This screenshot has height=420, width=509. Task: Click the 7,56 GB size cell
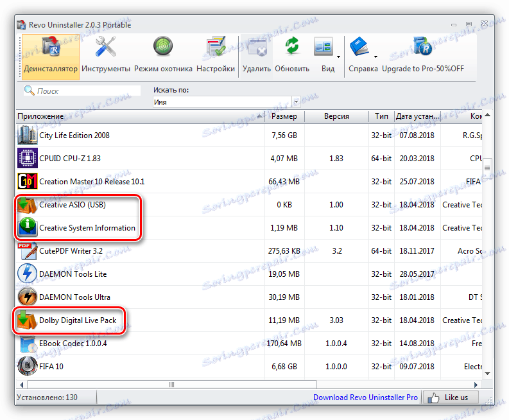[284, 136]
